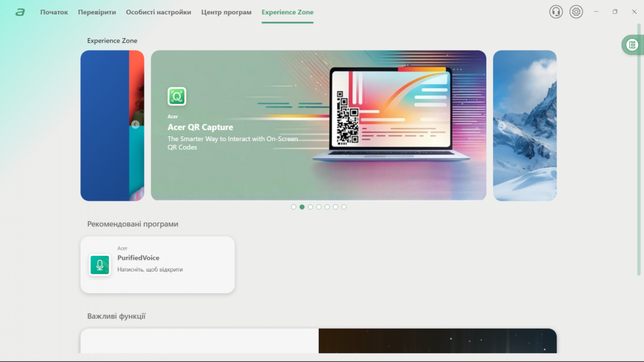644x362 pixels.
Task: Go to the previous carousel slide arrow
Action: 135,125
